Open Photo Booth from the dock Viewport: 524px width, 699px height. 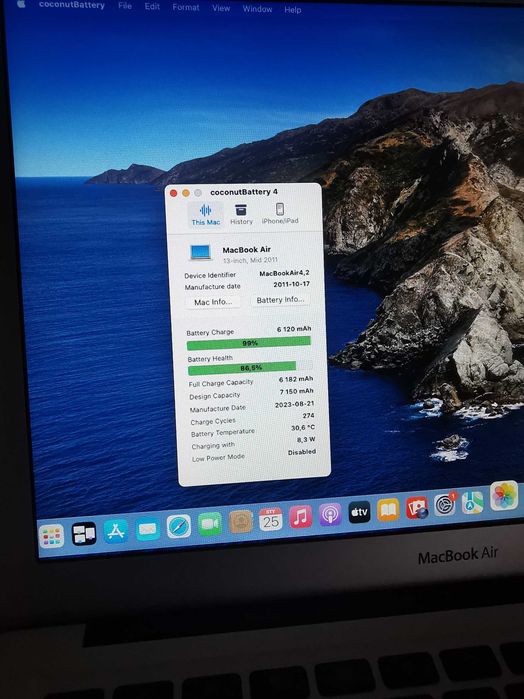pos(417,508)
